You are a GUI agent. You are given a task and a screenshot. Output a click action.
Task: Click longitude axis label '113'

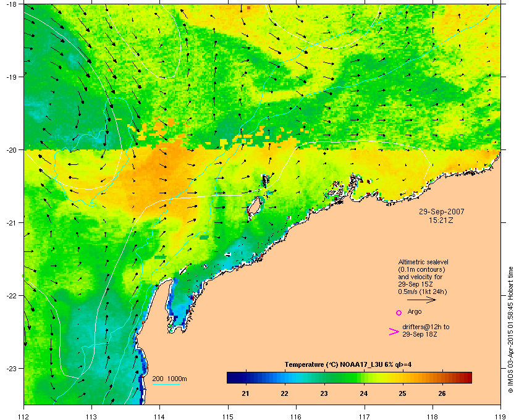91,416
